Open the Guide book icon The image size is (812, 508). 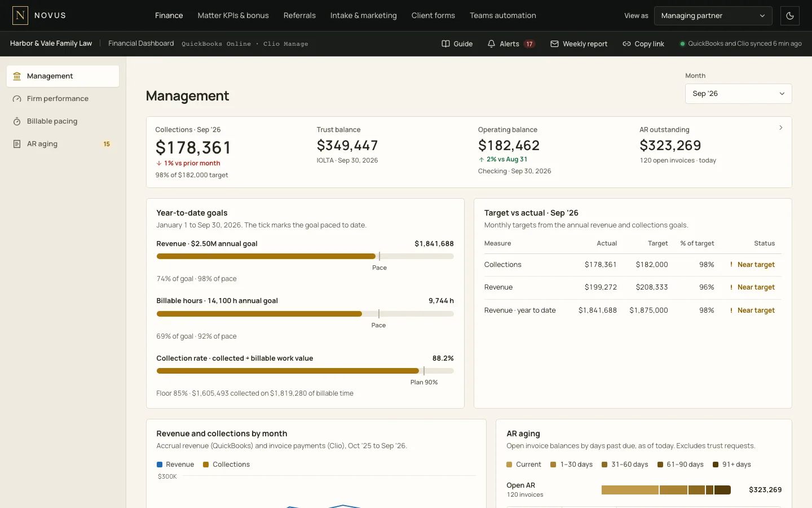(445, 43)
